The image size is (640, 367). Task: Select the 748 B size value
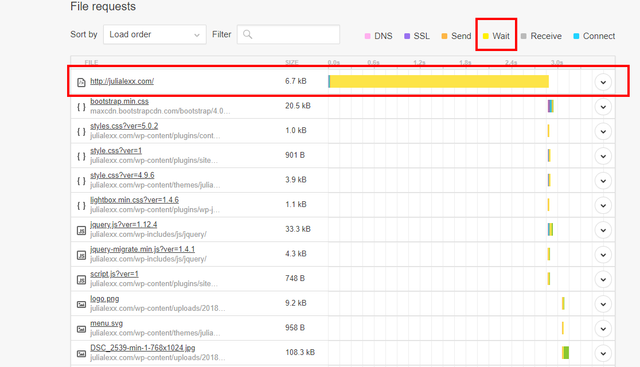295,278
